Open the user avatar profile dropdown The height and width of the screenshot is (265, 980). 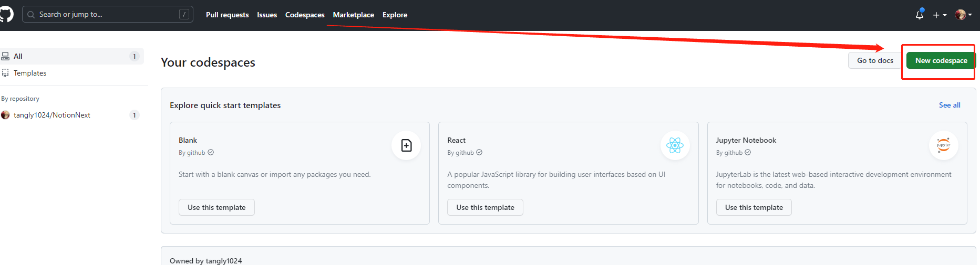coord(963,15)
